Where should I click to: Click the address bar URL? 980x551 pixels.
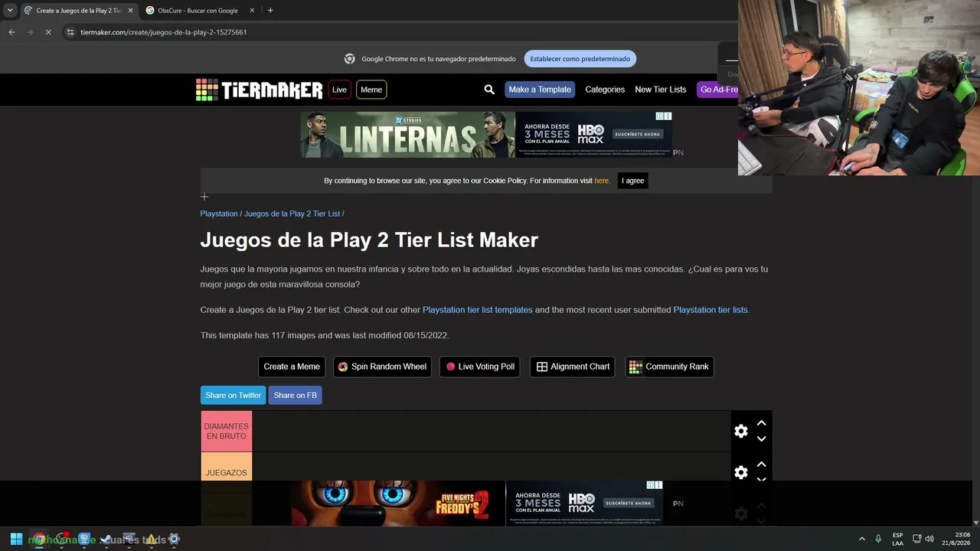164,32
